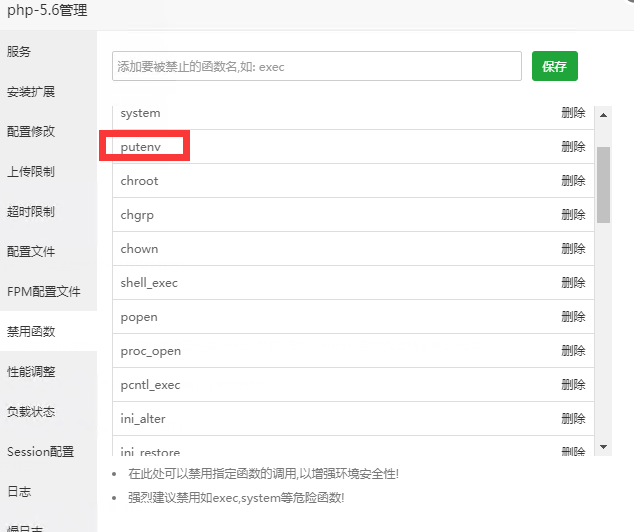The width and height of the screenshot is (634, 532).
Task: Switch to the 安装扩展 sidebar tab
Action: coord(31,92)
